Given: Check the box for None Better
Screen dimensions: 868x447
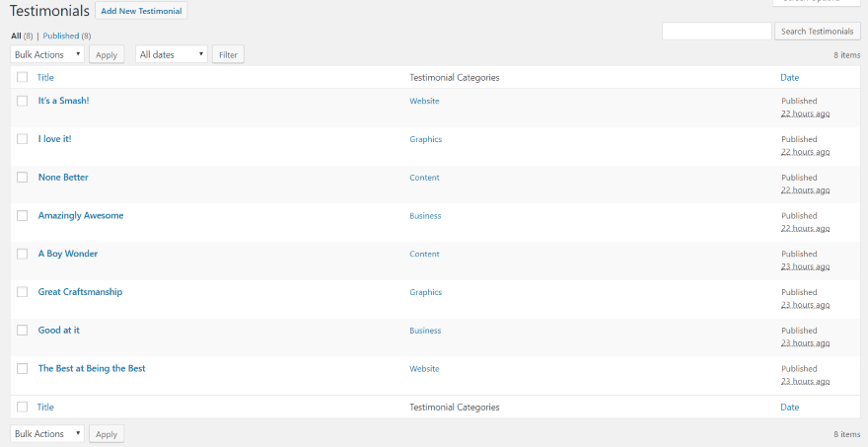Looking at the screenshot, I should 22,178.
